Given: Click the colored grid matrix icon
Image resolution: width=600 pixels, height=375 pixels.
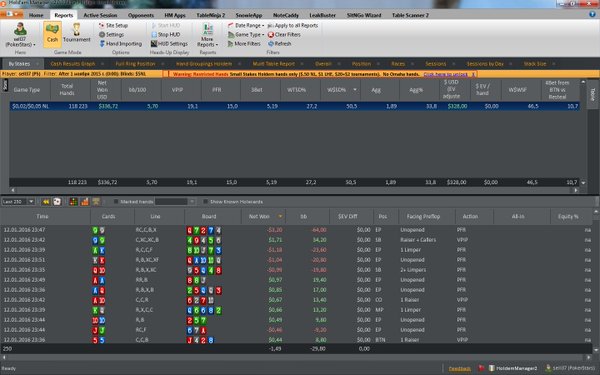Looking at the screenshot, I should click(73, 202).
